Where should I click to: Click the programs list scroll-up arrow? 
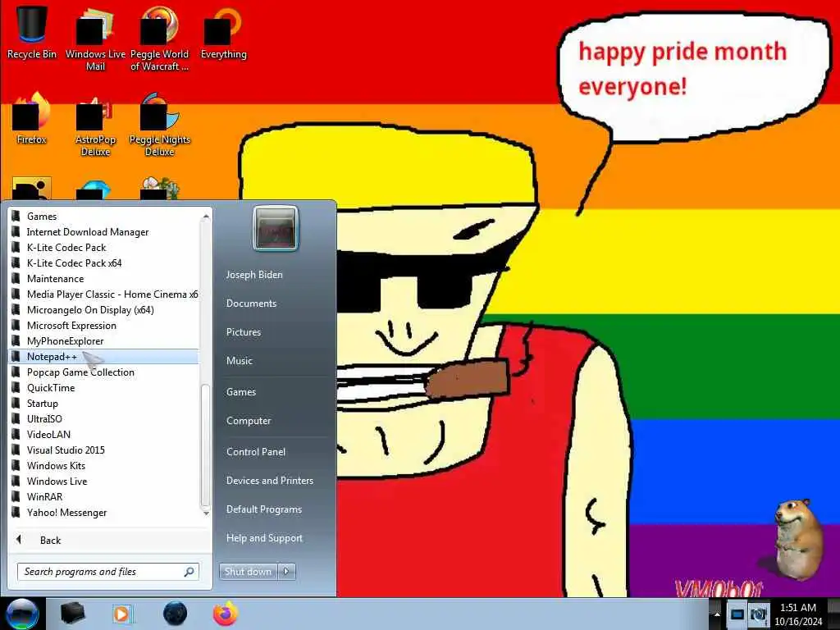206,216
